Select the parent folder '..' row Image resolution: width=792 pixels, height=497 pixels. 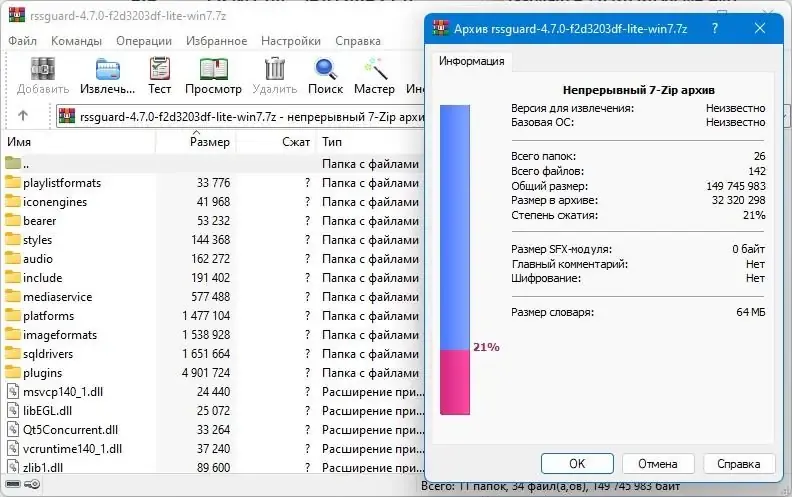(x=214, y=164)
